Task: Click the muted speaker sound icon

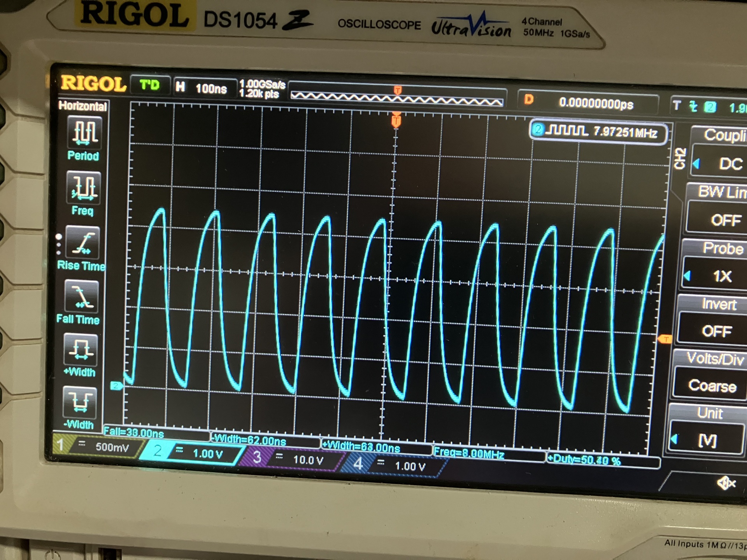Action: 726,483
